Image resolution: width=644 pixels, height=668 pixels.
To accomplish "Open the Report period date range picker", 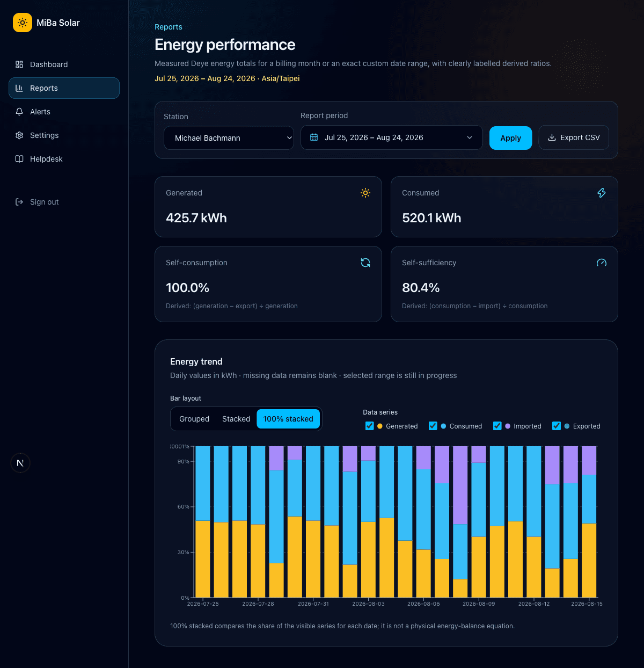I will click(392, 137).
